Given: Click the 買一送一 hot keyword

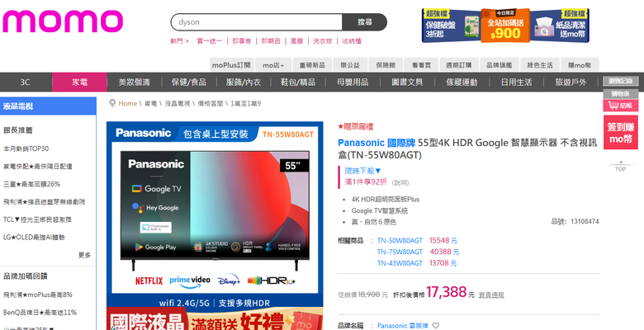Looking at the screenshot, I should [x=209, y=41].
